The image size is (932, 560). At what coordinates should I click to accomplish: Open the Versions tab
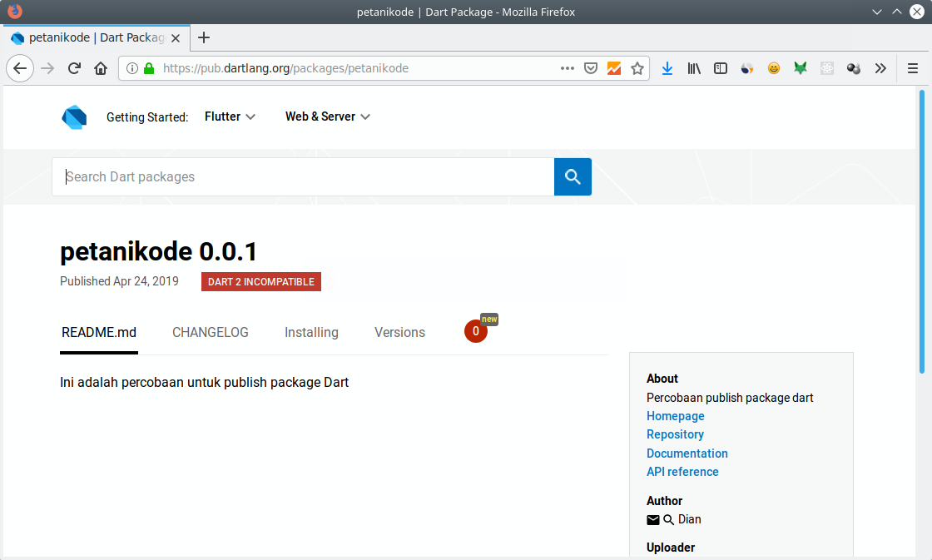click(399, 332)
